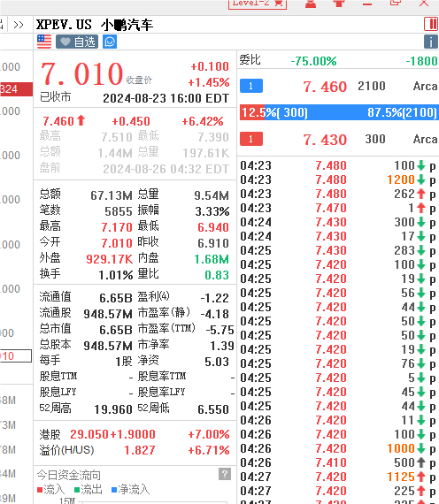Click the 流出 green legend marker
The image size is (439, 504).
[77, 490]
